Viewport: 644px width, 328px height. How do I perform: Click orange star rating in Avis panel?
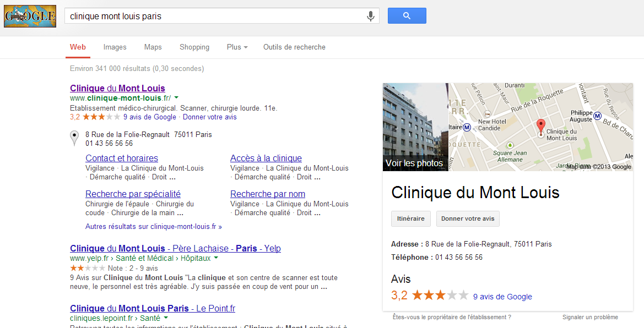point(440,295)
